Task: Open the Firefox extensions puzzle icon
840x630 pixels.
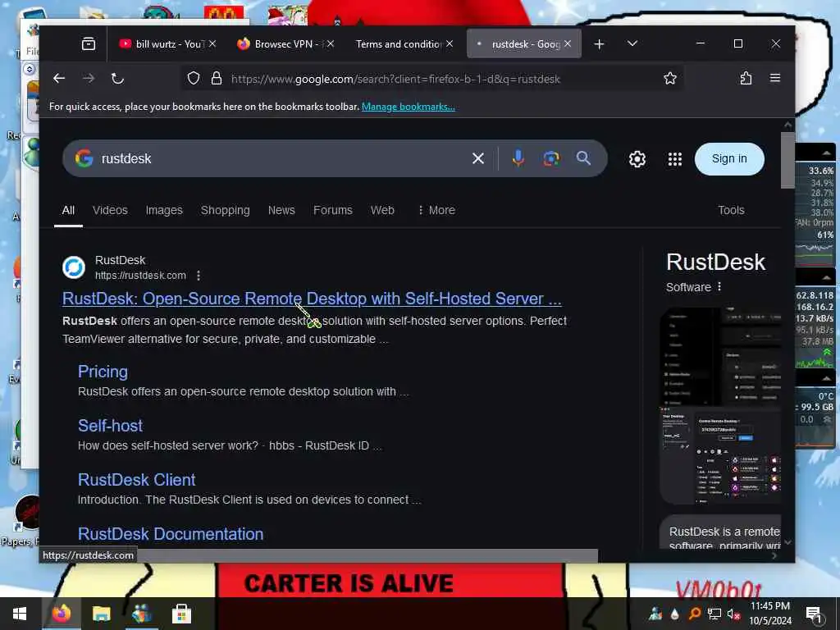Action: [x=746, y=79]
